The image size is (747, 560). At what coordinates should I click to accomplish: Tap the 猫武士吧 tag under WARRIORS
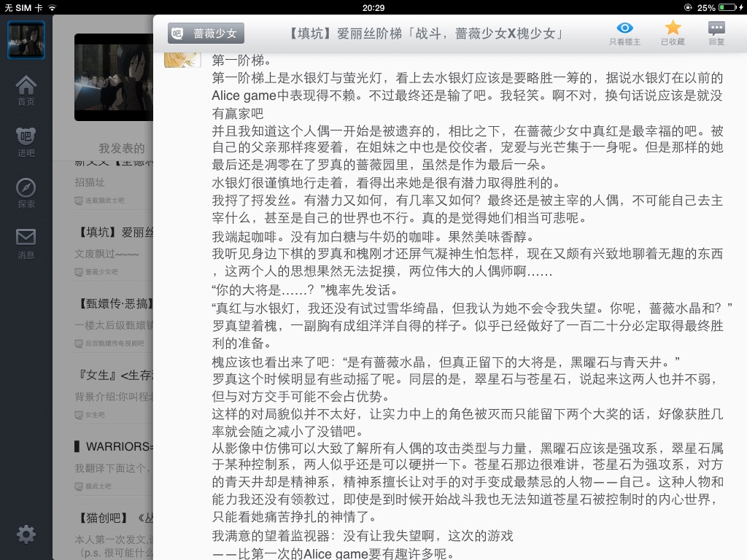(x=93, y=486)
